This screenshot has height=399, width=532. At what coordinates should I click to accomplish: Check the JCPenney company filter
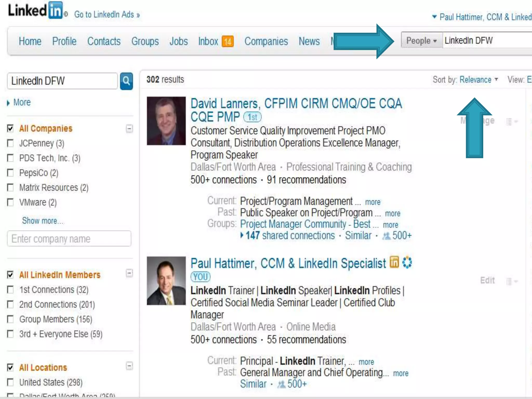pos(10,143)
